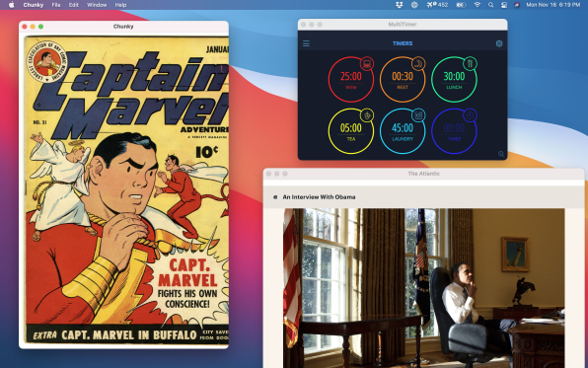The height and width of the screenshot is (368, 588).
Task: Click the laptop icon on Write timer
Action: pos(367,64)
